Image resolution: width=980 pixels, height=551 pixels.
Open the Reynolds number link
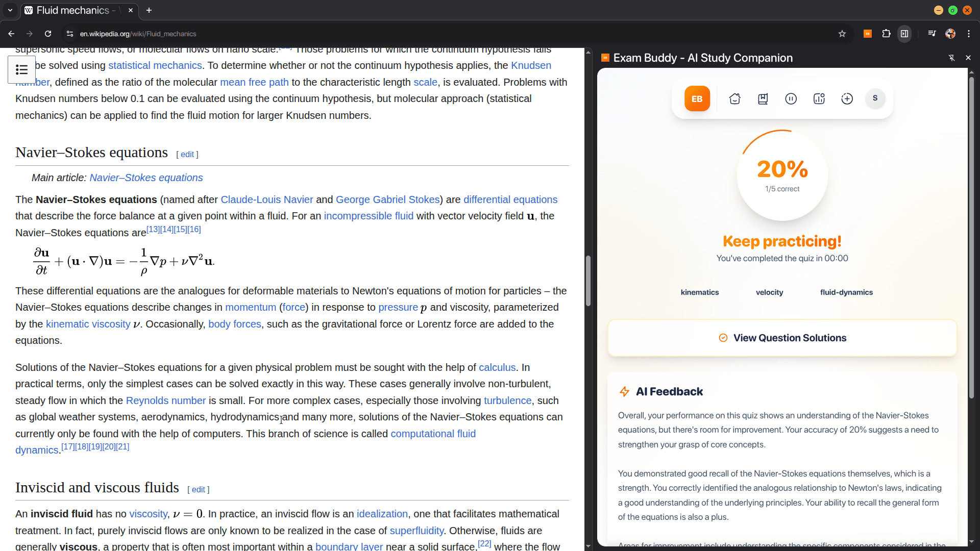pos(165,400)
